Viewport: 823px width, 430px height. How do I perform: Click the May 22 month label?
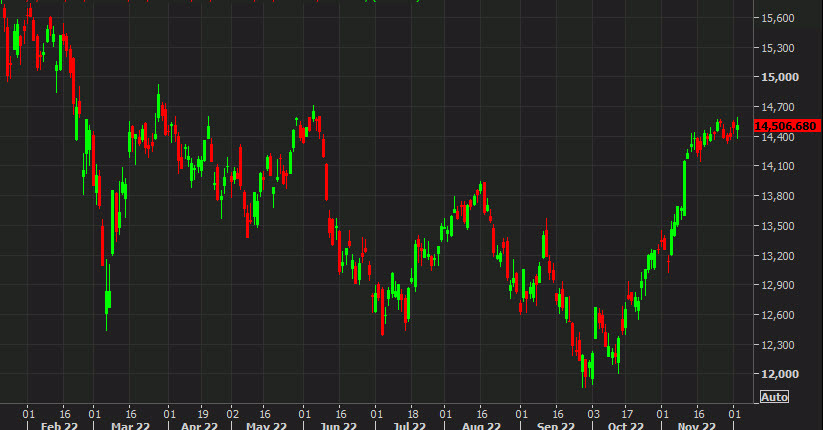[x=266, y=425]
